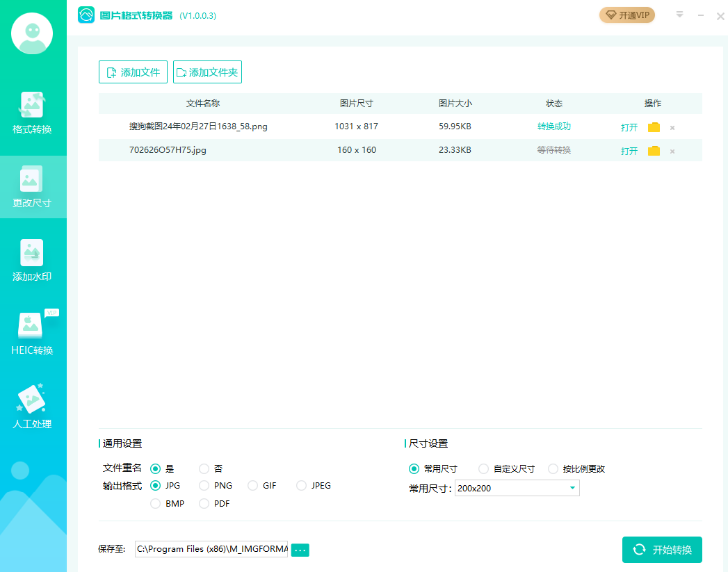The height and width of the screenshot is (572, 728).
Task: Click 打开 for the png file row
Action: coord(629,127)
